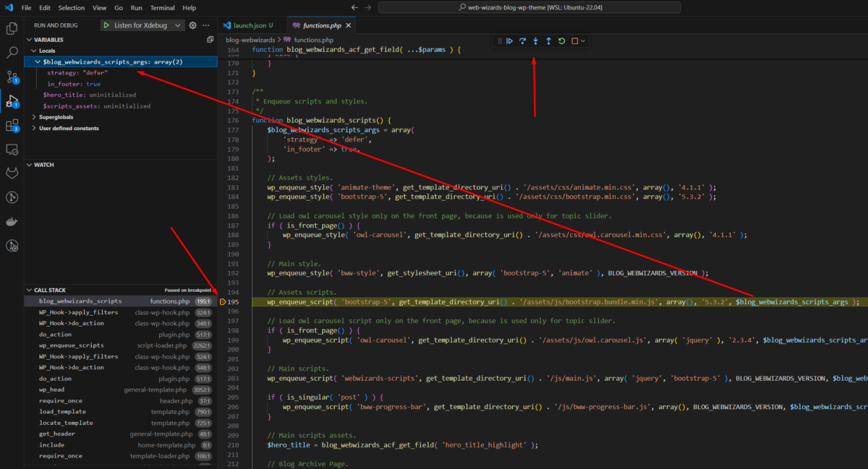Click the Continue debug button
The image size is (868, 469).
click(509, 41)
